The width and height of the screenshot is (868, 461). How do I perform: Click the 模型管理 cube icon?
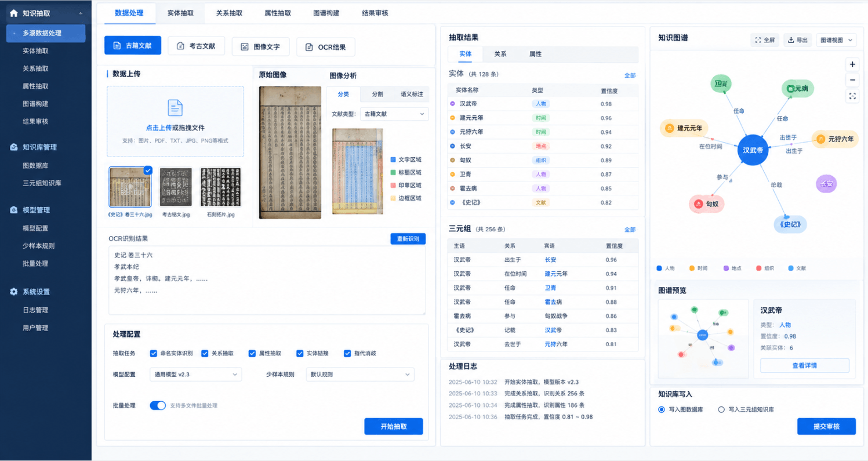point(13,210)
